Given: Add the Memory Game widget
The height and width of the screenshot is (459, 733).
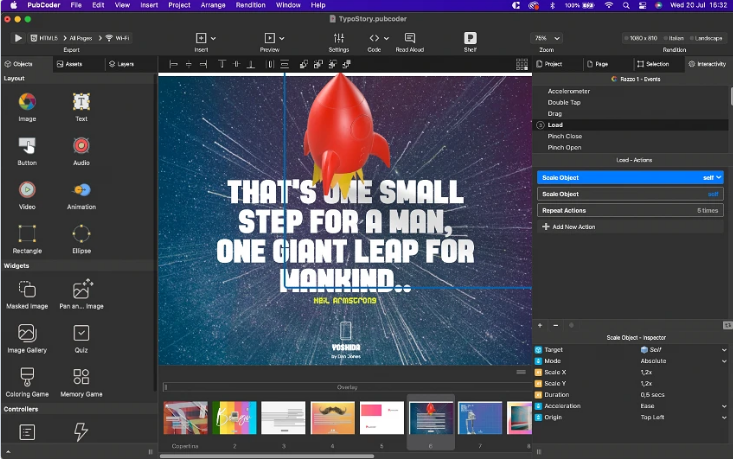Looking at the screenshot, I should coord(81,377).
